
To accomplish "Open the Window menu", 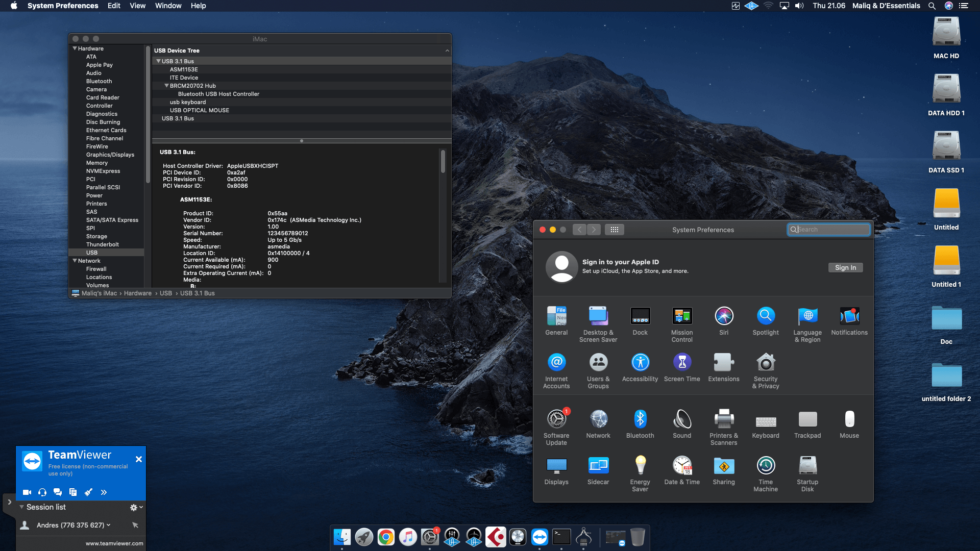I will point(168,6).
